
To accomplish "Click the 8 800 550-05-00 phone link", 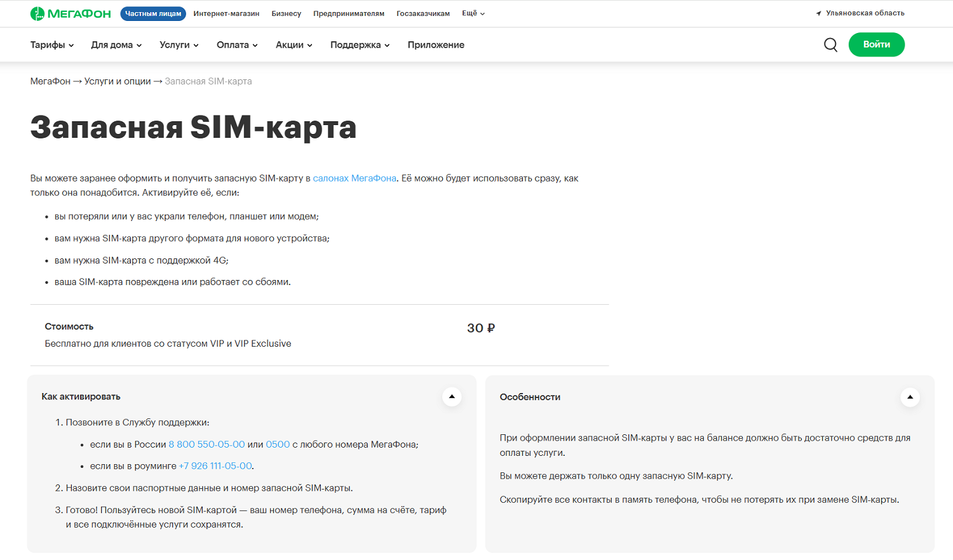I will tap(206, 444).
